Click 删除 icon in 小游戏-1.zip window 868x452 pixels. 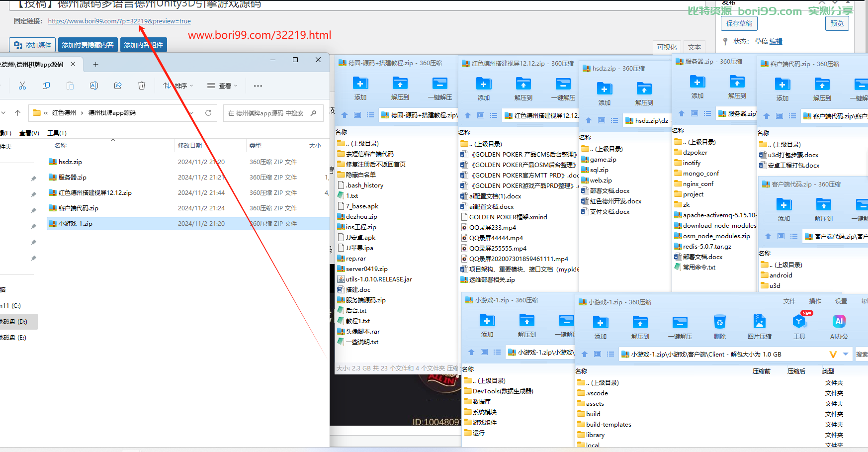720,327
